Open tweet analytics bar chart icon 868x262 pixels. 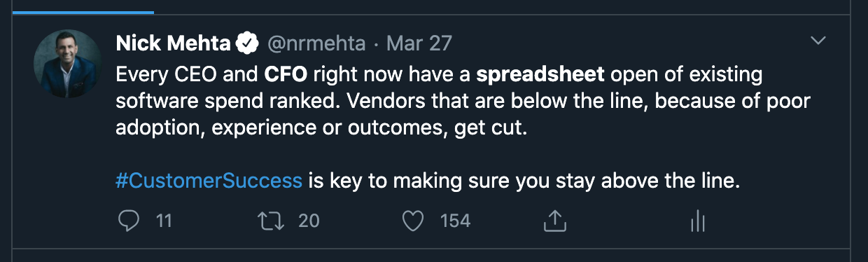pyautogui.click(x=697, y=222)
